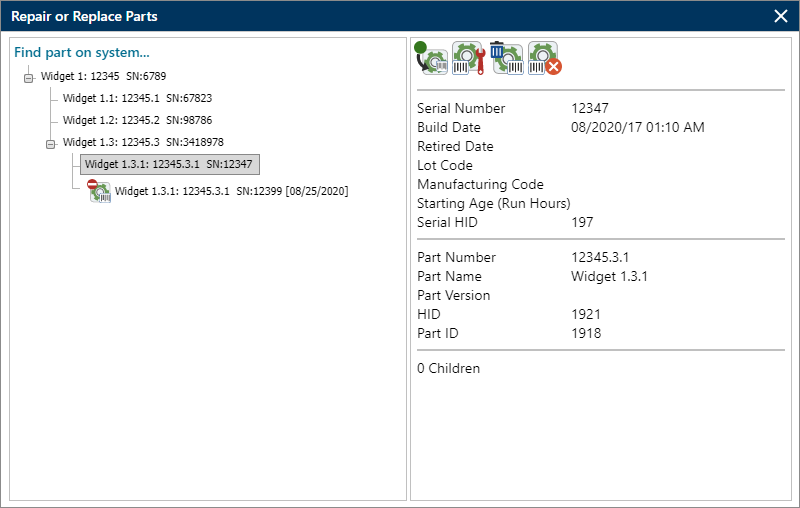Select Widget 1.3 with SN:3418978
This screenshot has height=508, width=800.
[x=142, y=142]
